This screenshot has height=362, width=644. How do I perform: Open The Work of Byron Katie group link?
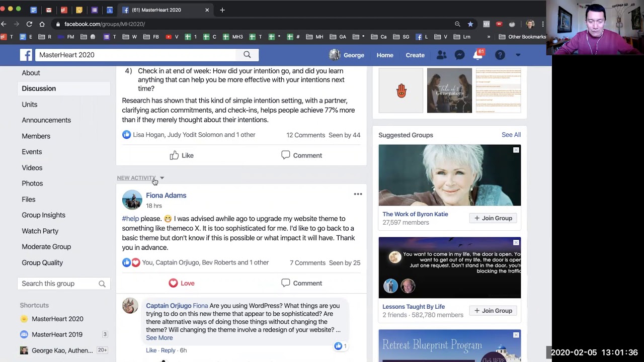(415, 214)
